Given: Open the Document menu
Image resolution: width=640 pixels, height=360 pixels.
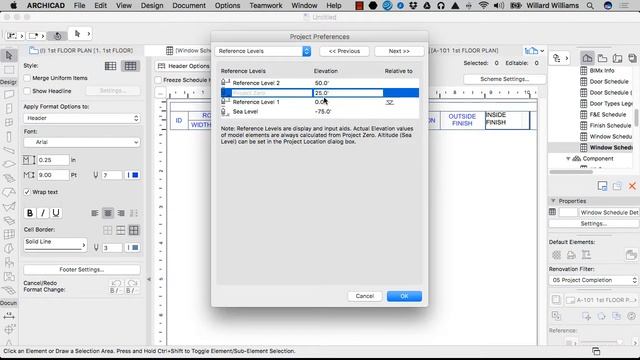Looking at the screenshot, I should click(x=189, y=6).
